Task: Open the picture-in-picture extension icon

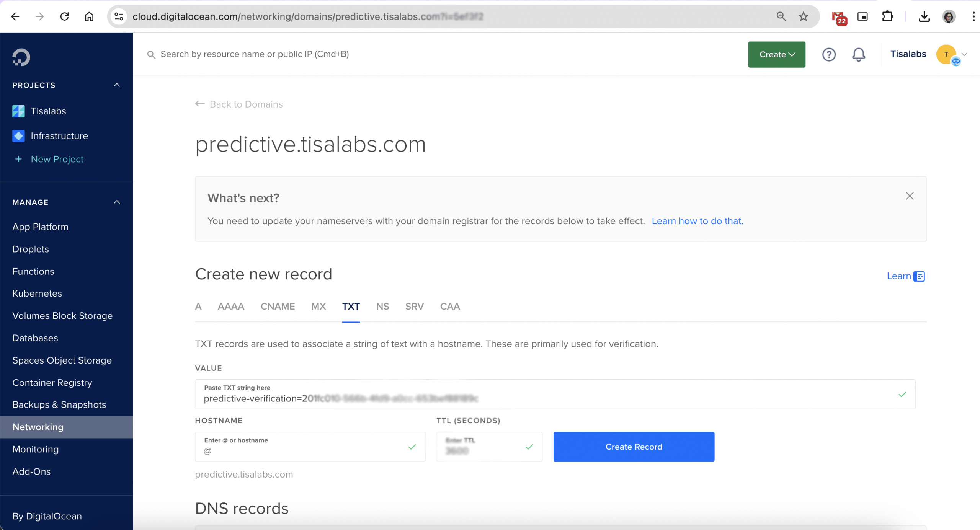Action: [x=862, y=16]
